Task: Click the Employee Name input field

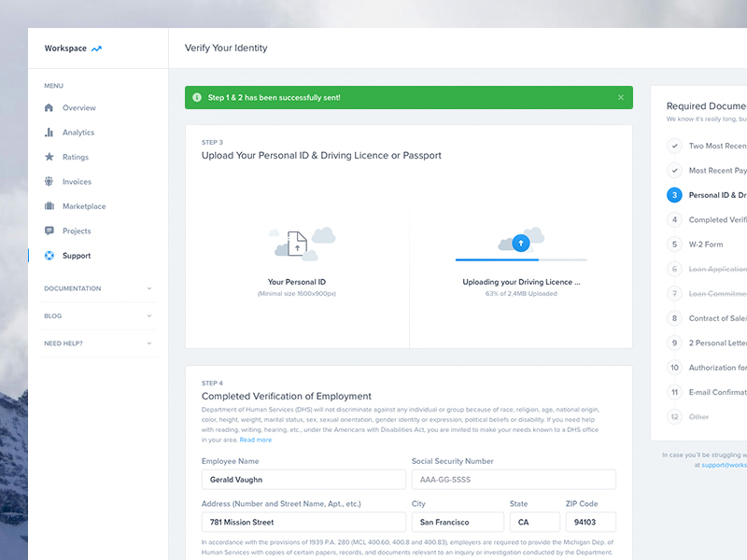Action: pos(303,480)
